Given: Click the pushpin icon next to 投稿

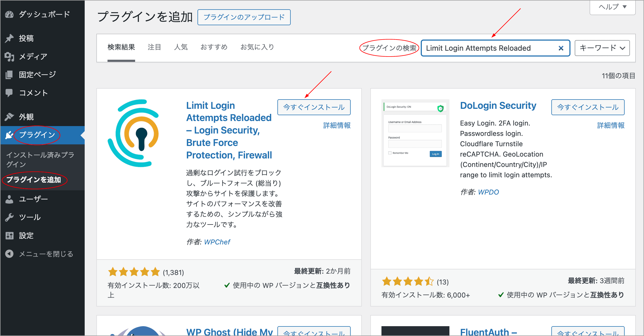Looking at the screenshot, I should click(9, 38).
